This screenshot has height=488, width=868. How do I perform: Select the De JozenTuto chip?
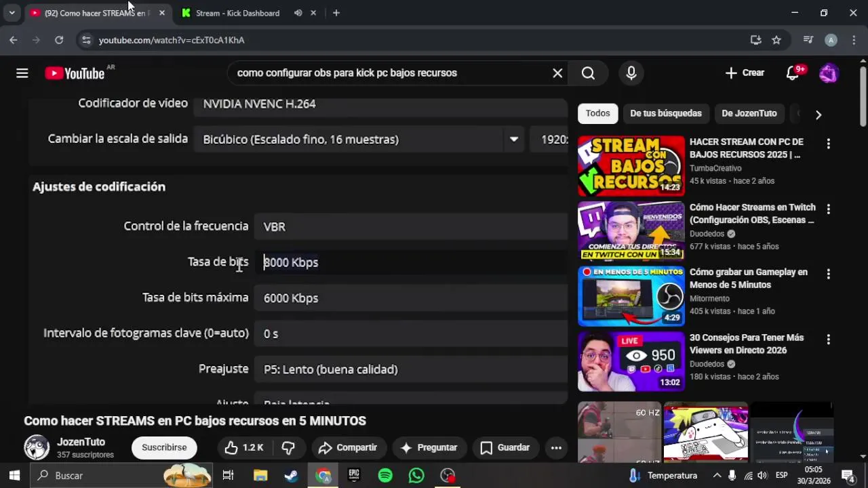pyautogui.click(x=749, y=113)
